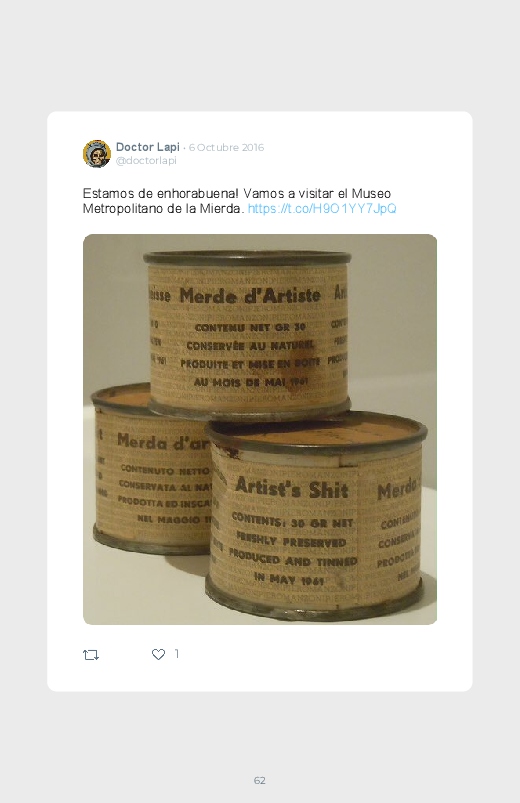Open the Doctor Lapi display name

148,147
